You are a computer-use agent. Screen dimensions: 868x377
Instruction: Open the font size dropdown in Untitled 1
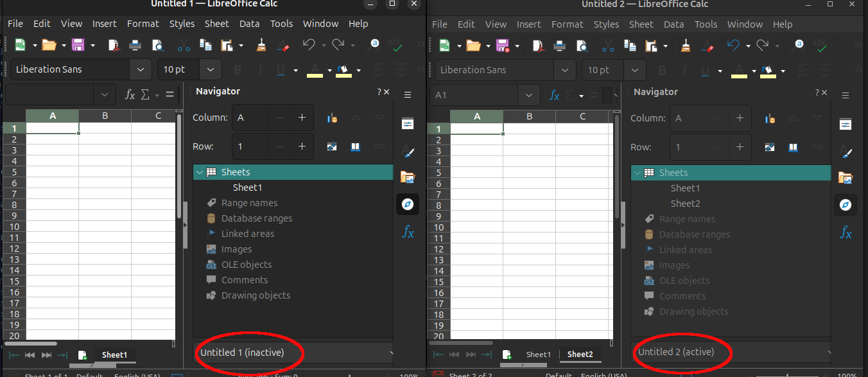(x=210, y=69)
